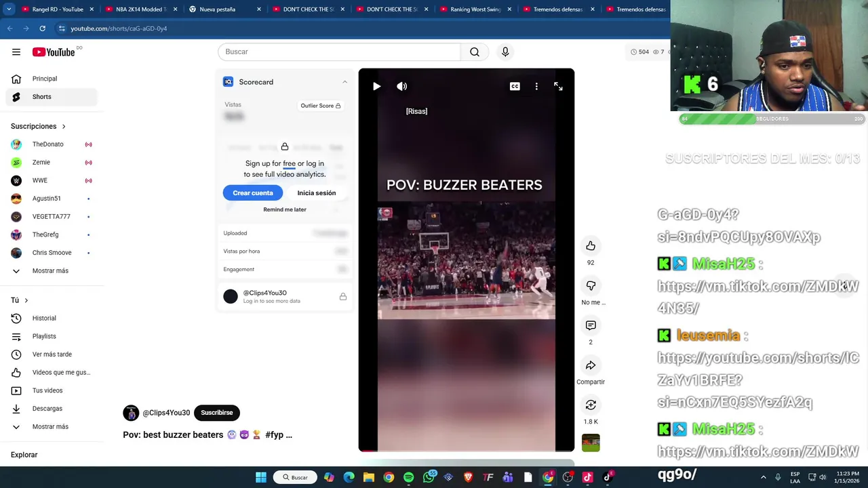Open the YouTube hamburger guide menu

pyautogui.click(x=16, y=52)
